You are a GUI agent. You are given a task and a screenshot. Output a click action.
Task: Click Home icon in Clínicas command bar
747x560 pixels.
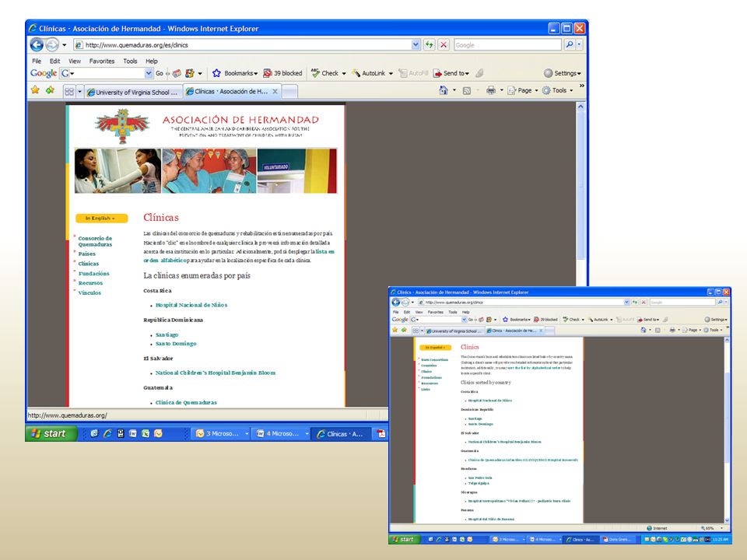[x=444, y=90]
